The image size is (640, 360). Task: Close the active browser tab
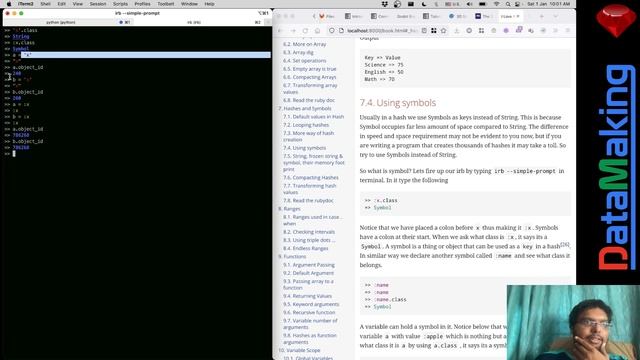(518, 16)
